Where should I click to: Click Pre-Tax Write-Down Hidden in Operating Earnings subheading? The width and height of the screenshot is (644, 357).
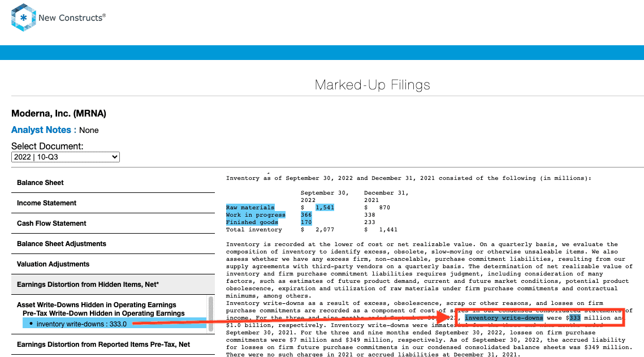pyautogui.click(x=103, y=313)
